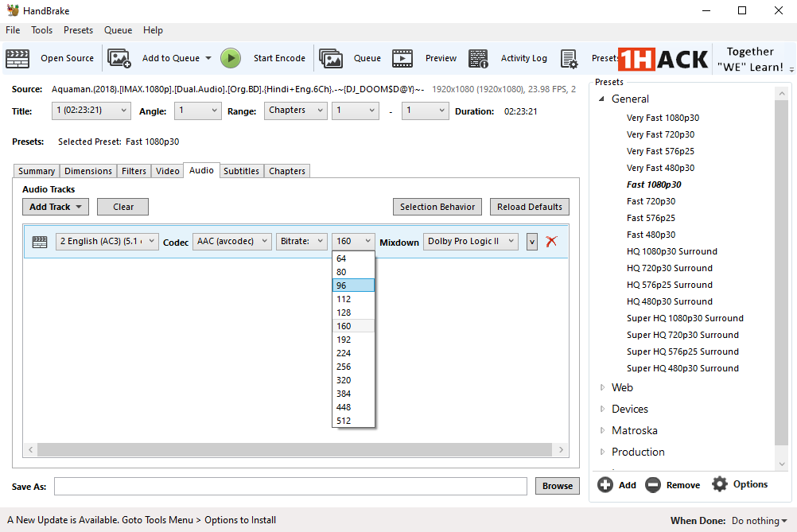Open the Codec AAC (avcodec) dropdown
This screenshot has height=532, width=797.
pos(232,241)
